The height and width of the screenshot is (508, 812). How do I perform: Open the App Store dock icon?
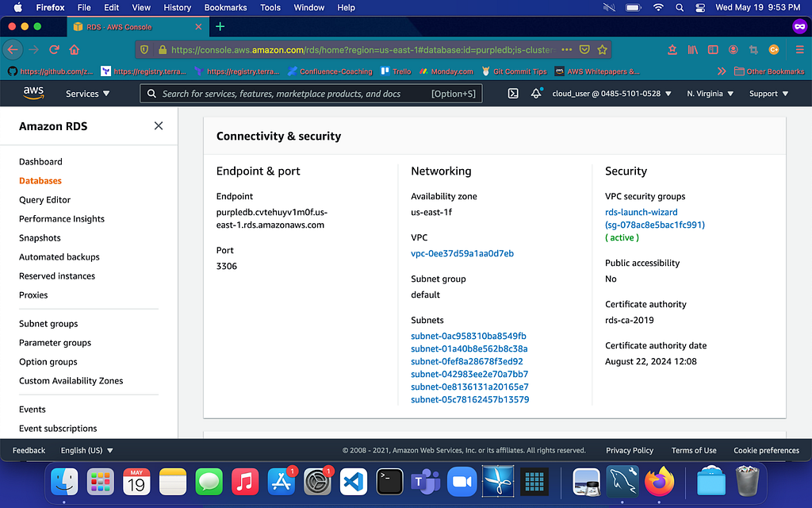tap(282, 482)
